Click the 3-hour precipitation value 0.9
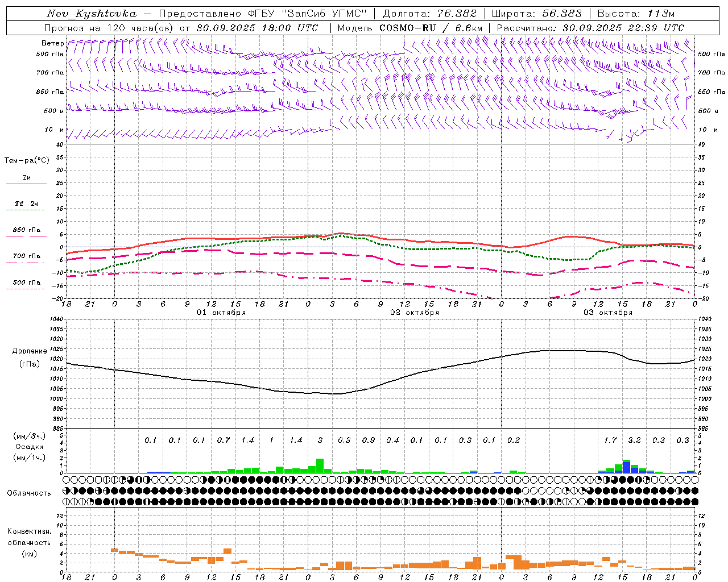728x582 pixels. pyautogui.click(x=369, y=440)
